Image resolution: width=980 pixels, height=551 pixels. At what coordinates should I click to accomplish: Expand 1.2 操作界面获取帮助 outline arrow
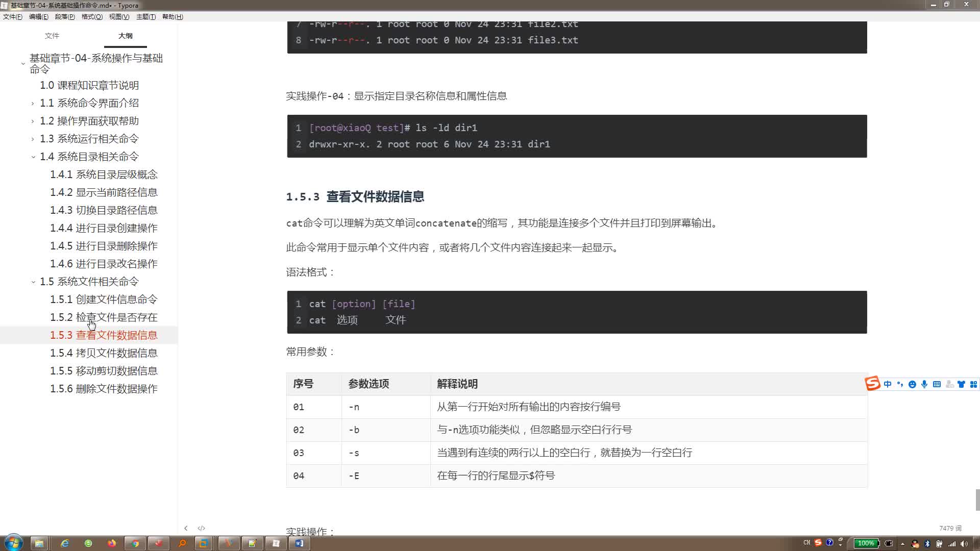[x=33, y=121]
